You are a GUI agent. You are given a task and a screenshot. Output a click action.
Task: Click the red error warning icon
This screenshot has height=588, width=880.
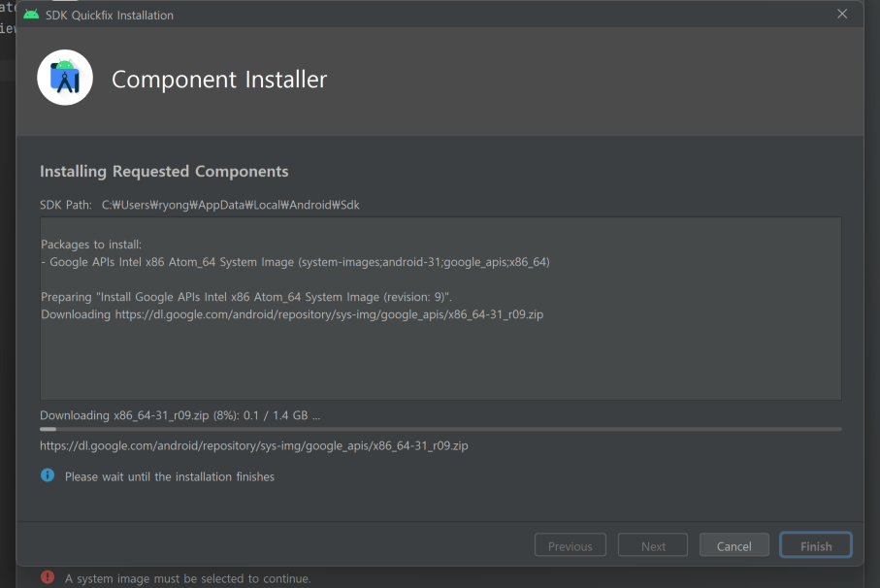pos(48,576)
